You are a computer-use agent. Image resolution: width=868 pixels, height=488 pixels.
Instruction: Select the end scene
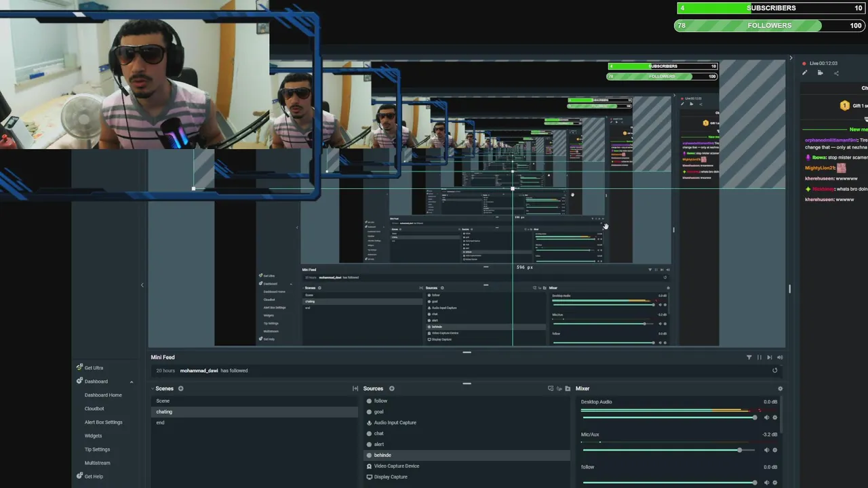tap(254, 423)
